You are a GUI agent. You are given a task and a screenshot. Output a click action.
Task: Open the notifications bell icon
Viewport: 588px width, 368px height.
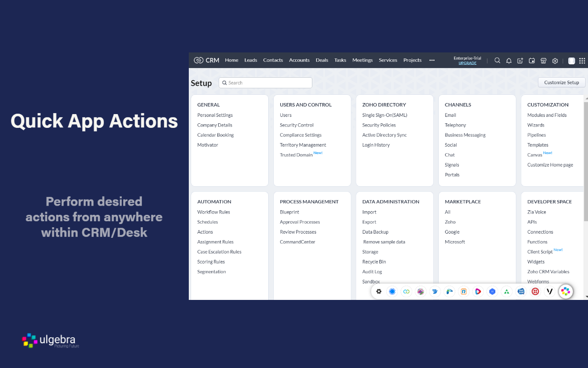[x=509, y=60]
